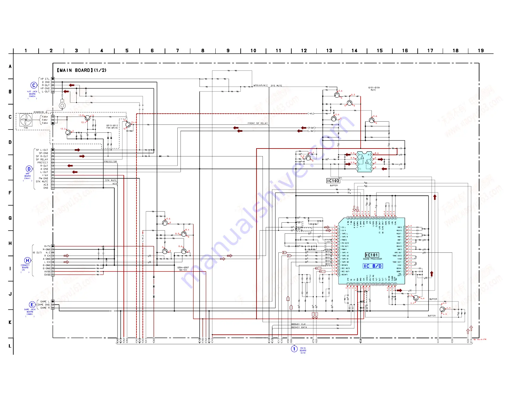Click the SOUND PROCESSOR caption
The image size is (532, 400).
pyautogui.click(x=372, y=259)
